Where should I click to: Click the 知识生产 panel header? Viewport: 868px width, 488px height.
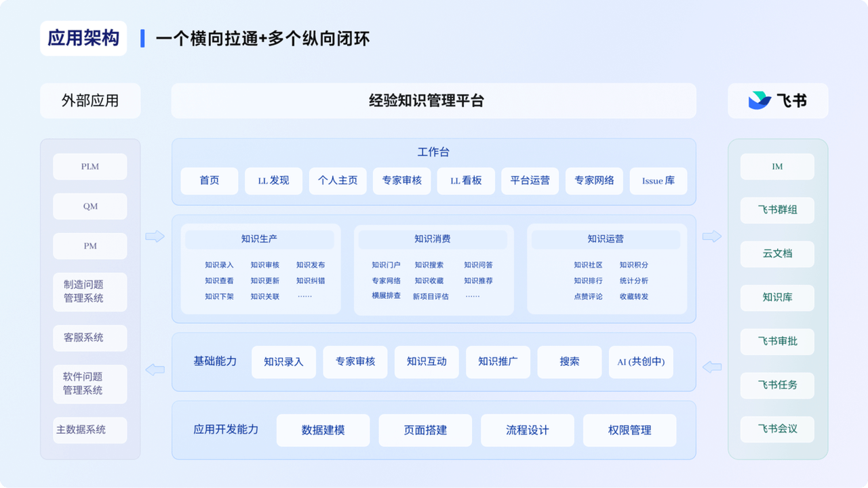[x=260, y=239]
